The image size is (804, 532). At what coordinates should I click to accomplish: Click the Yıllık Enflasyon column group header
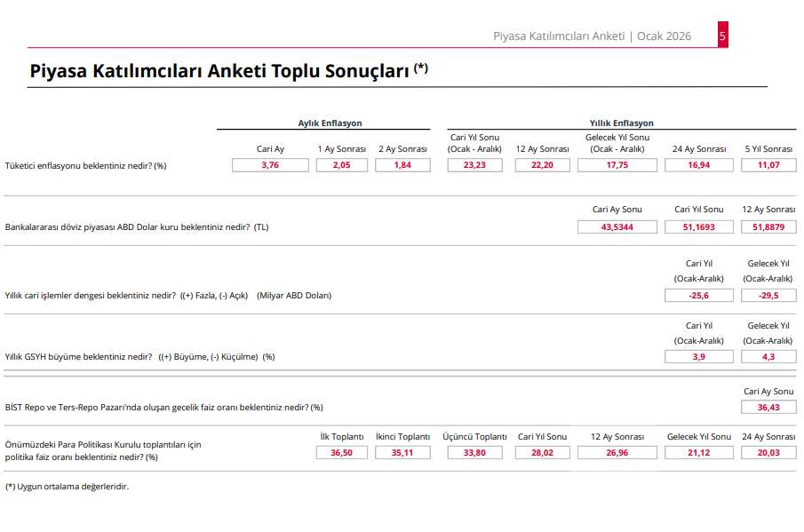point(621,123)
